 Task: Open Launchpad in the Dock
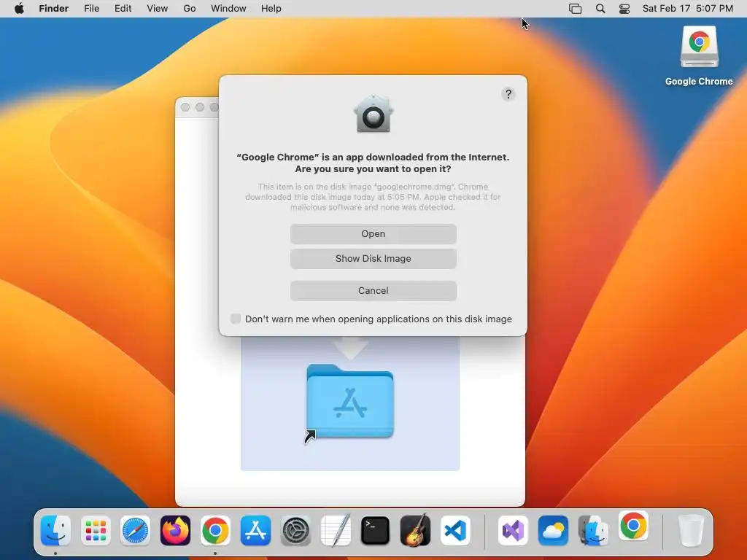coord(96,530)
